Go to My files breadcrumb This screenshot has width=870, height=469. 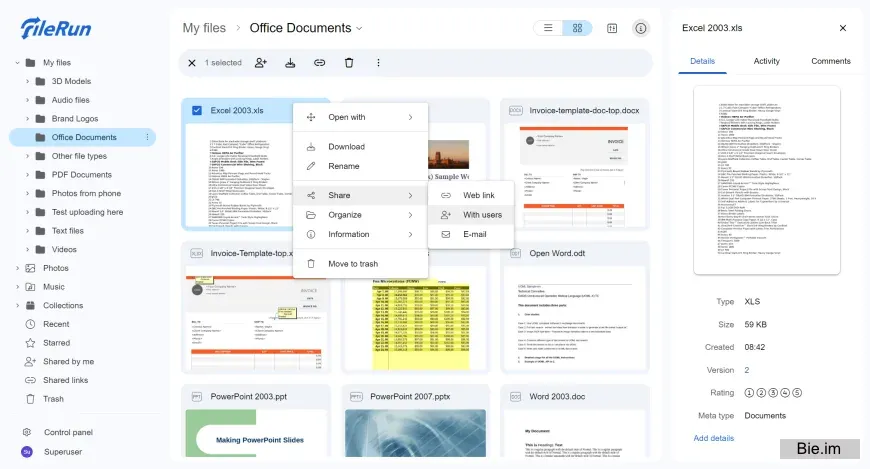point(204,28)
